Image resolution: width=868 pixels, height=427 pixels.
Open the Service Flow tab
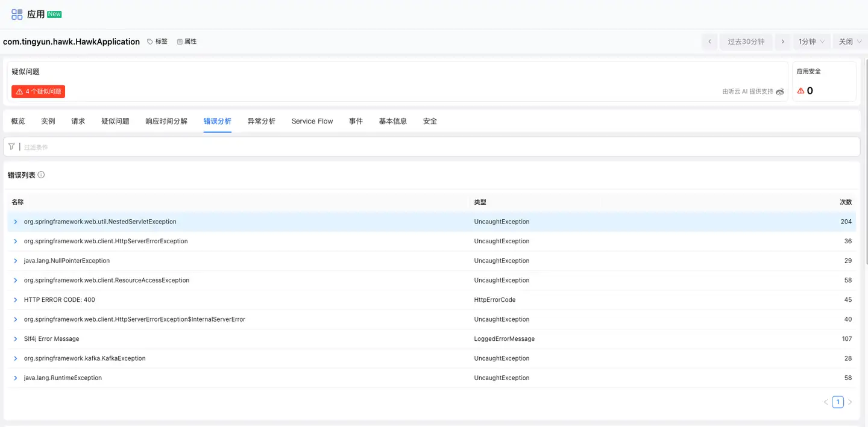coord(312,120)
